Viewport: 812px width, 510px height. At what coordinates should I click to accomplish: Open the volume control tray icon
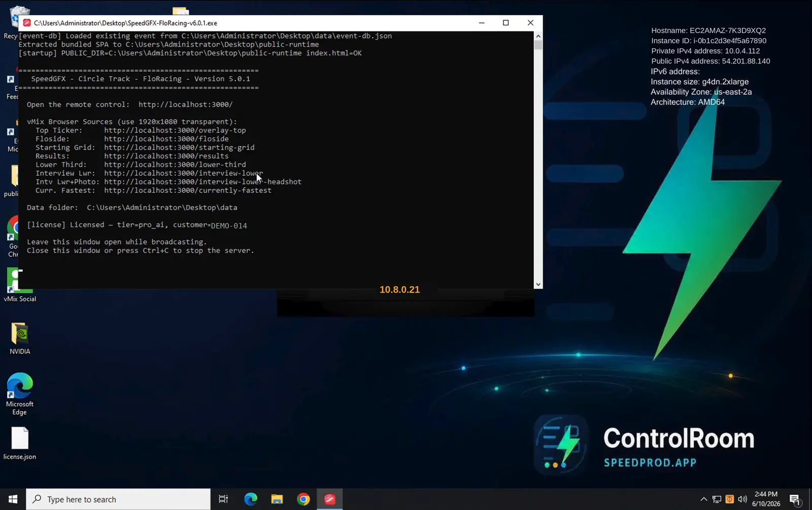point(742,499)
